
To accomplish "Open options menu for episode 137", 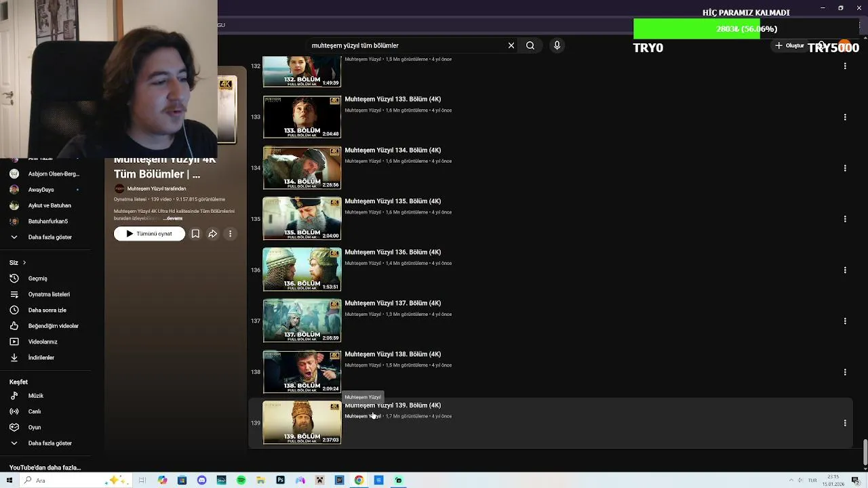I will coord(845,321).
